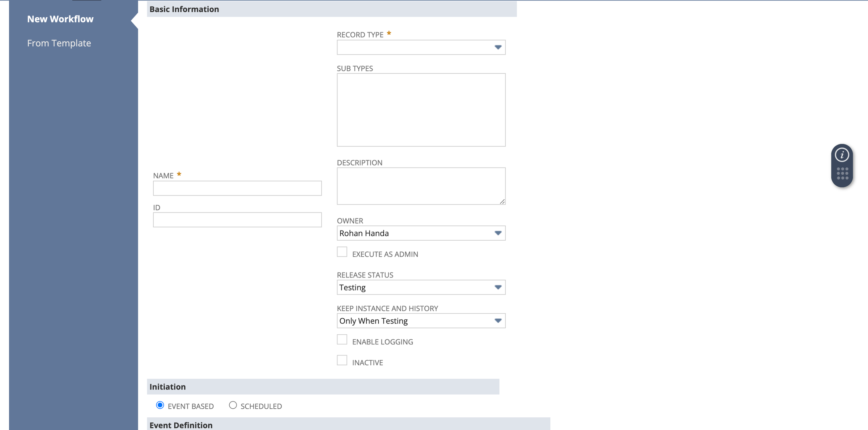Click the info icon on floating widget

[842, 155]
